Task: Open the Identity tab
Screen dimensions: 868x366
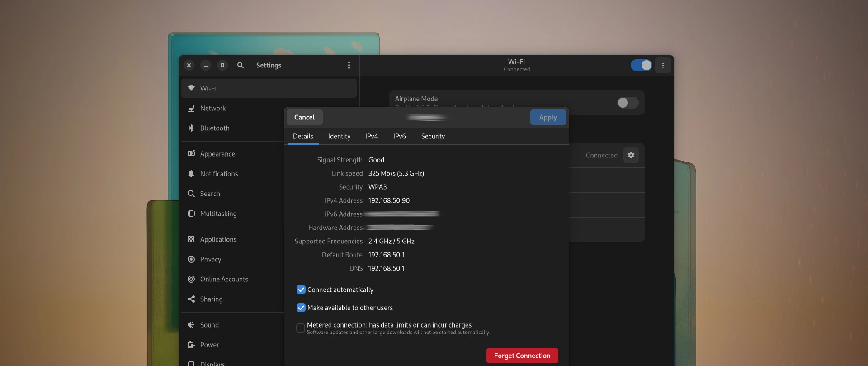Action: [339, 136]
